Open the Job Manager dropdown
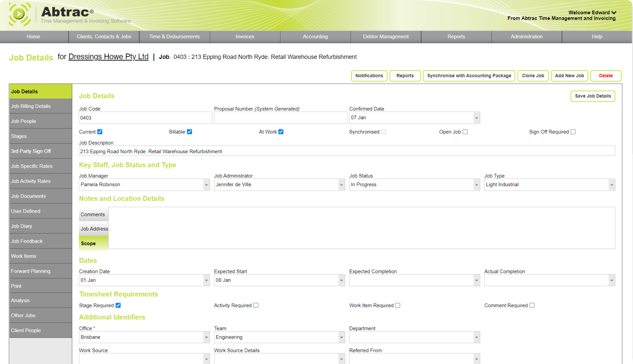The image size is (633, 364). tap(206, 185)
